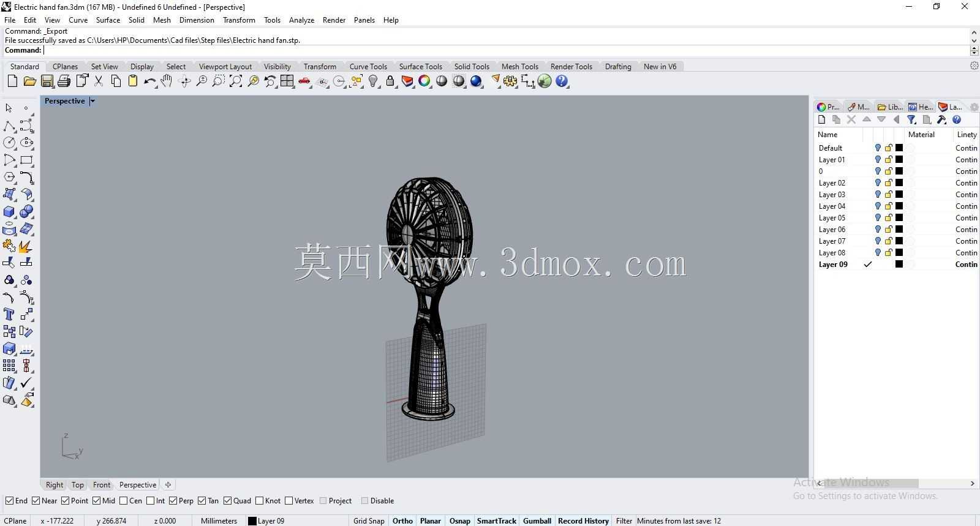Open Options with the gear toolbar icon
This screenshot has height=526, width=980.
pos(510,81)
